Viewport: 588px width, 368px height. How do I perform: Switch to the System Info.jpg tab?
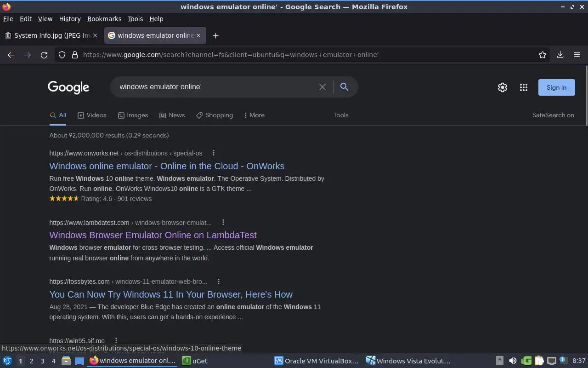[x=51, y=35]
